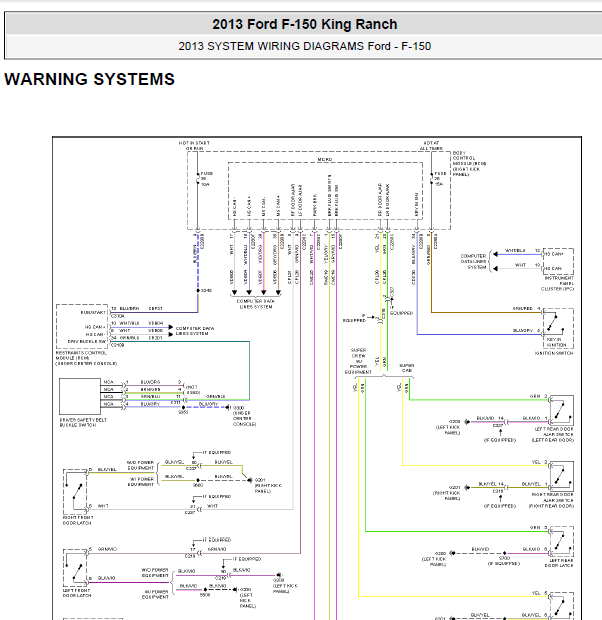
Task: Click the 'LEFT REAR DOOR LATCH' label
Action: (x=559, y=563)
